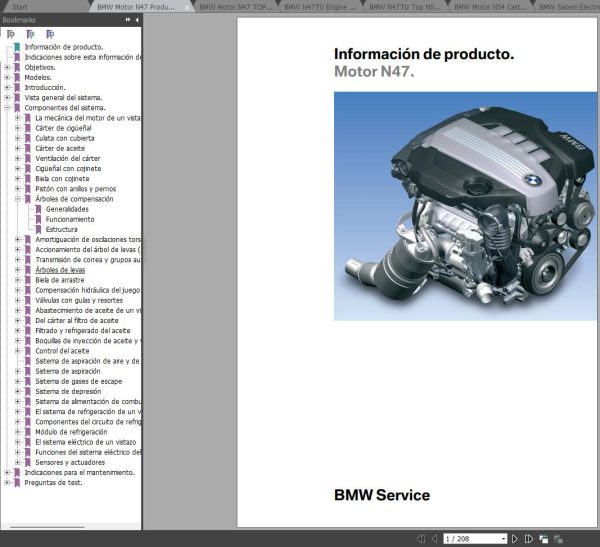Screen dimensions: 600x547
Task: Click the horizontal scrollbar of Bookmarks panel
Action: [x=47, y=527]
